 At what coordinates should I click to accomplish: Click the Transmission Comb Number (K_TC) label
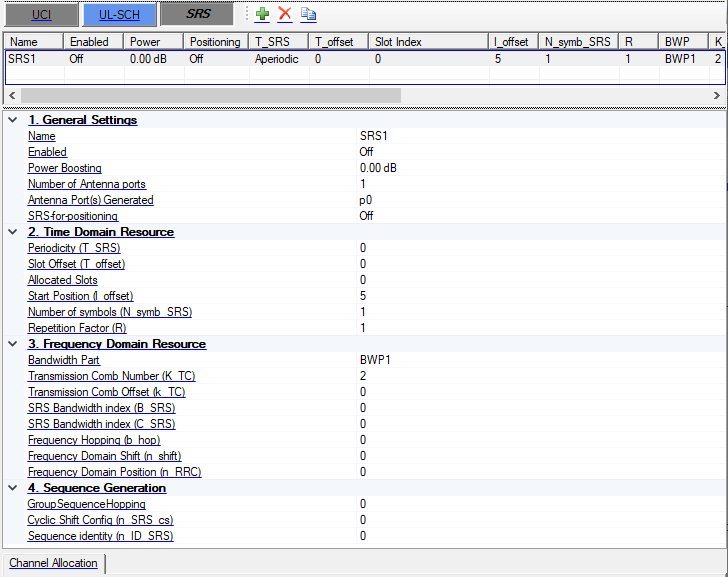(x=111, y=376)
